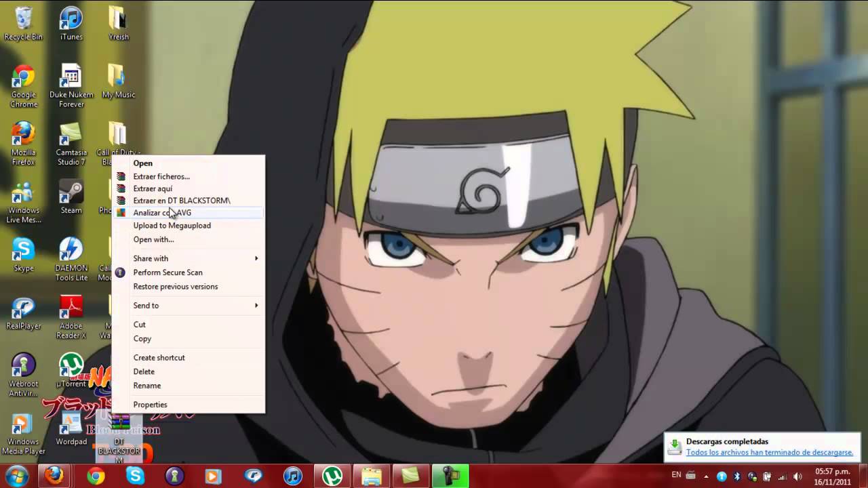Switch to Firefox in the taskbar
868x488 pixels.
[55, 476]
